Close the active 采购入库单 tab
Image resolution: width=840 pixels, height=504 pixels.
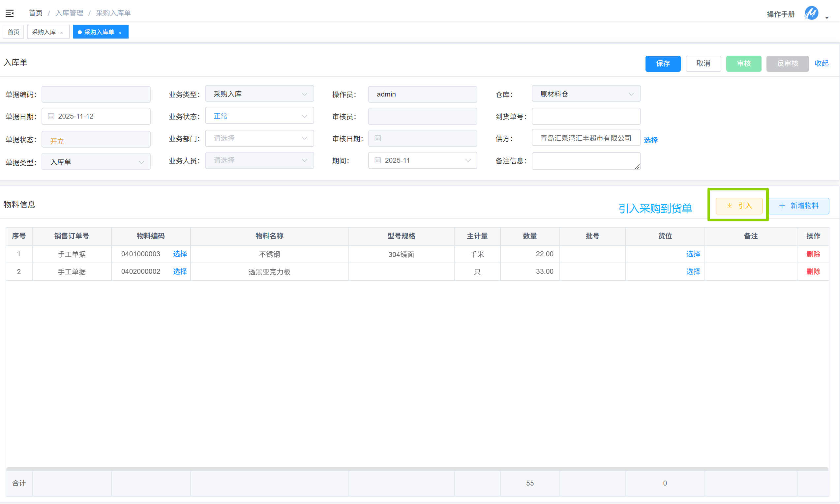(x=120, y=33)
